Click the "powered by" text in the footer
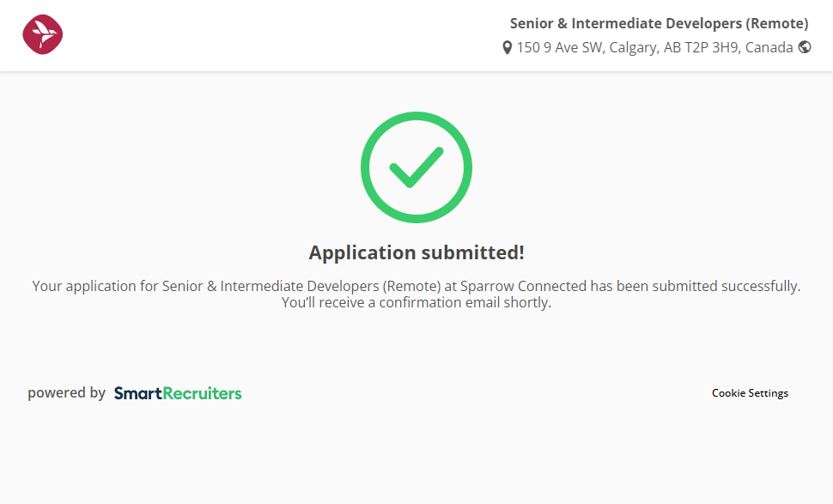The height and width of the screenshot is (504, 833). click(x=66, y=393)
